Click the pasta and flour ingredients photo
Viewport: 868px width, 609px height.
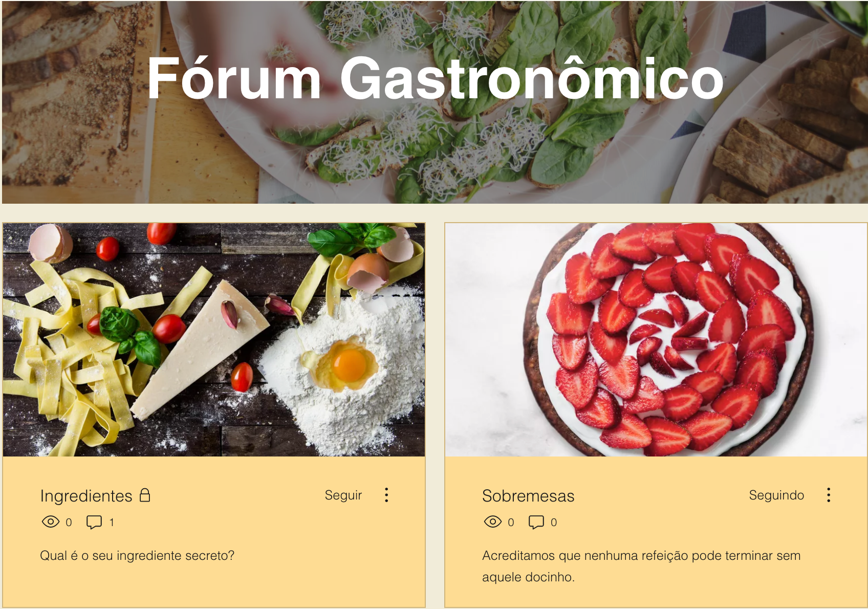[x=214, y=340]
